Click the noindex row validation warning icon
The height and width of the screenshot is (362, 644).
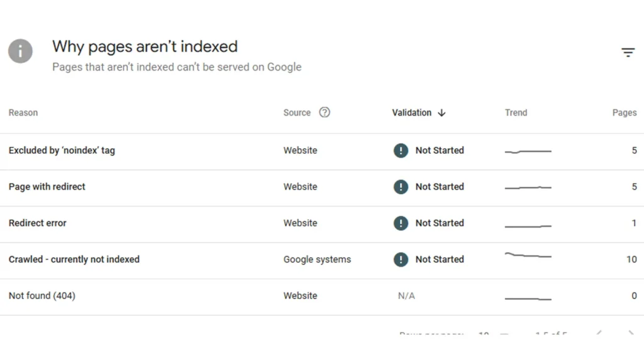[401, 151]
